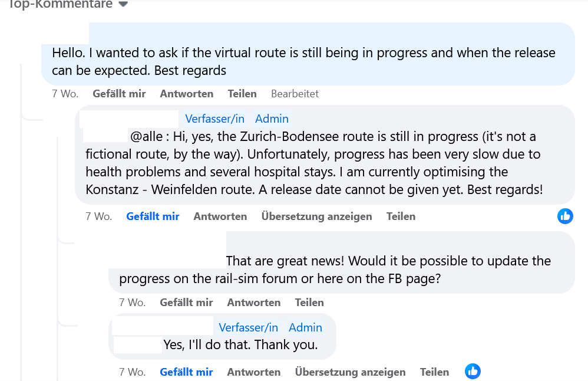The image size is (588, 381).
Task: Click "Teilen" under "Yes, I'll do that" reply
Action: pyautogui.click(x=434, y=372)
